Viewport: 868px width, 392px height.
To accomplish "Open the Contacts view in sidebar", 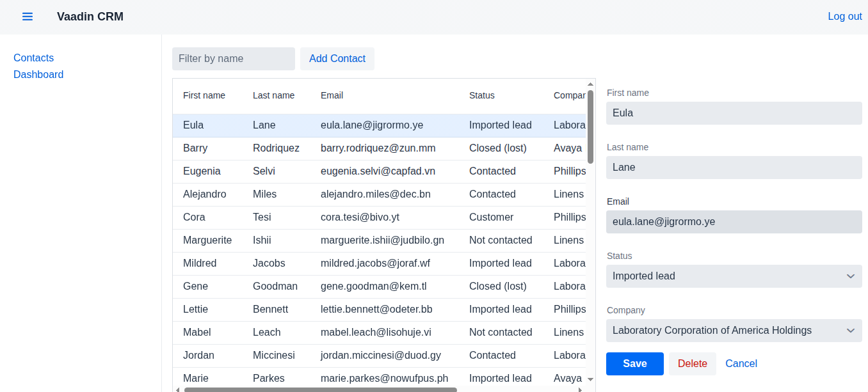I will point(33,58).
